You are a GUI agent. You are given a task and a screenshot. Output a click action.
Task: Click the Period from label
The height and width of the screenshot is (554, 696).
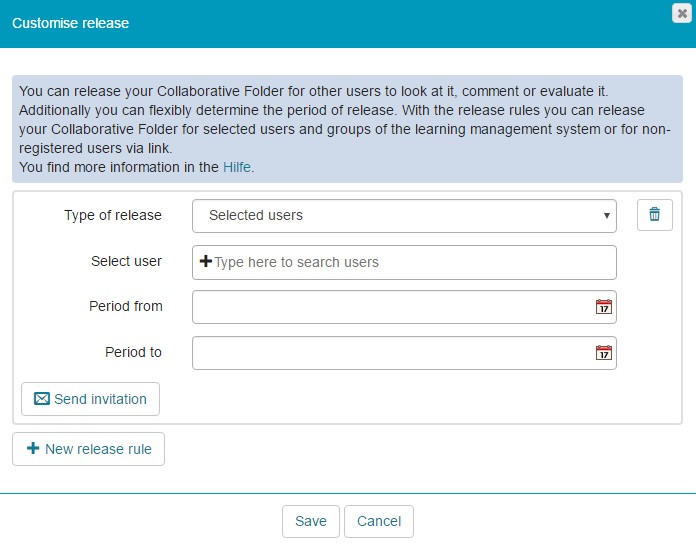(125, 306)
